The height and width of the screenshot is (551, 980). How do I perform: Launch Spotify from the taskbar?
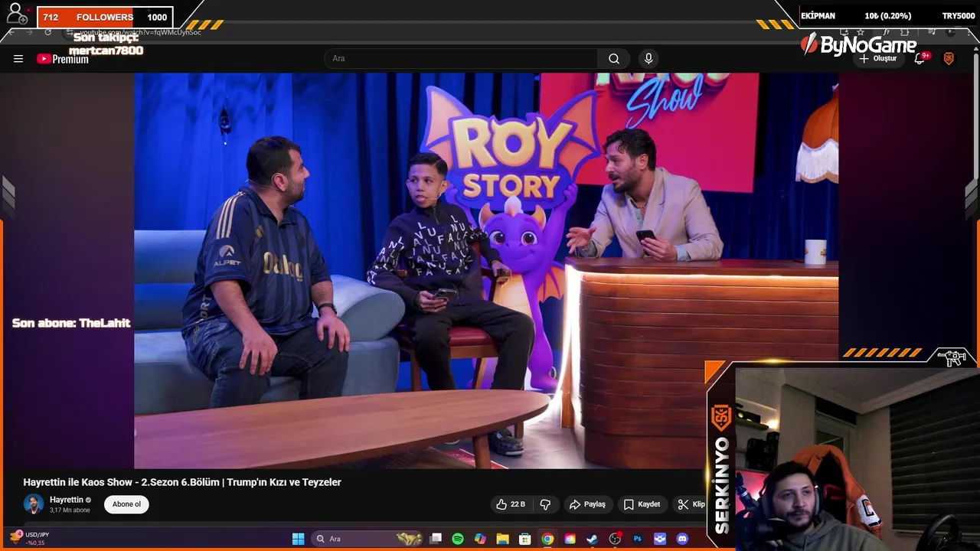[x=458, y=539]
